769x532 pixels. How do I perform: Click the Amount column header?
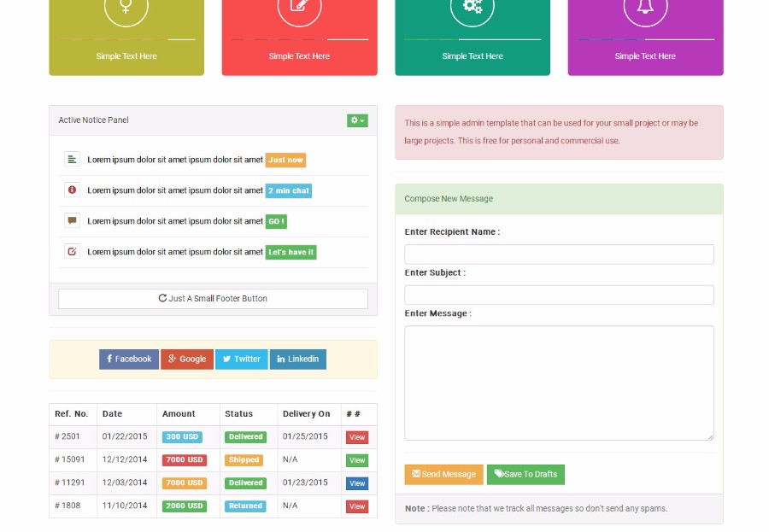pos(179,414)
